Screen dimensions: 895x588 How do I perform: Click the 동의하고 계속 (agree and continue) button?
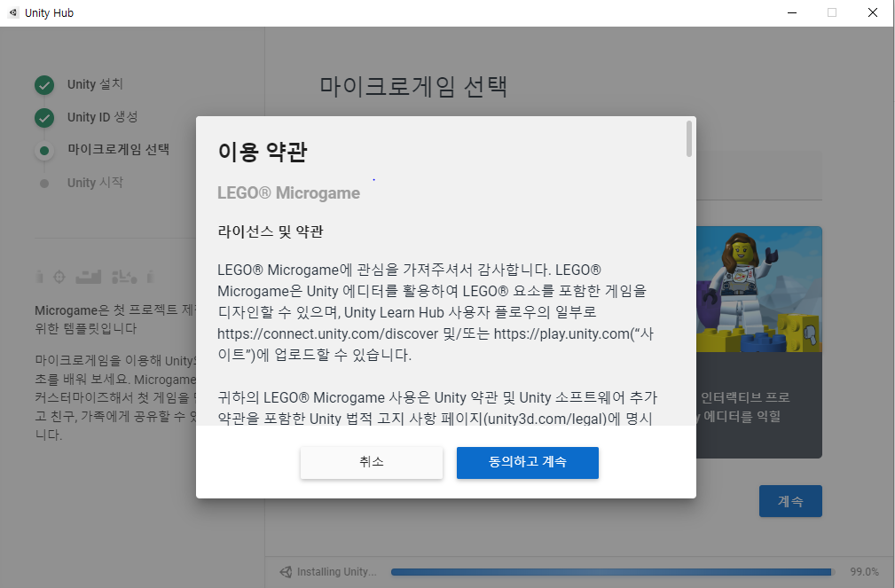tap(528, 462)
